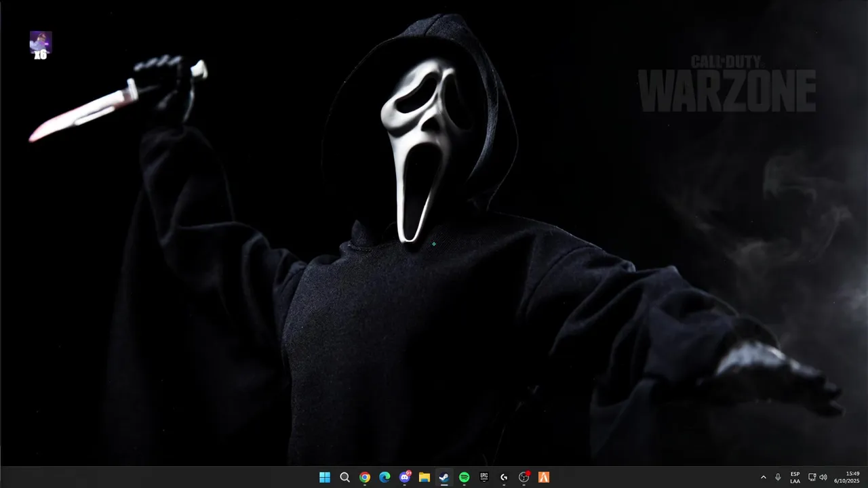
Task: Open the volume speaker tray icon
Action: (x=823, y=477)
